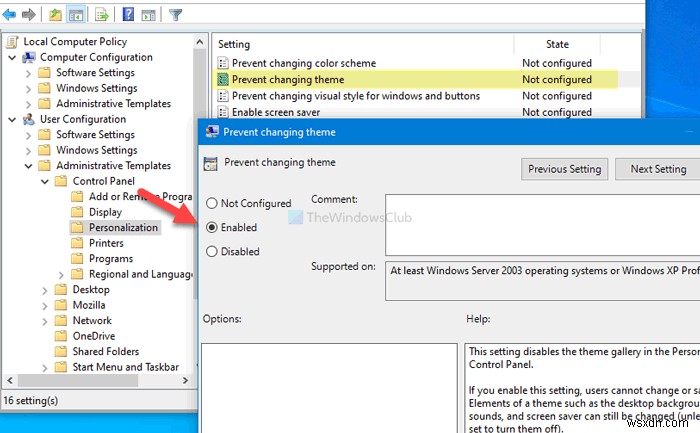
Task: Click the policy icon beside Prevent changing visual style
Action: pyautogui.click(x=223, y=96)
